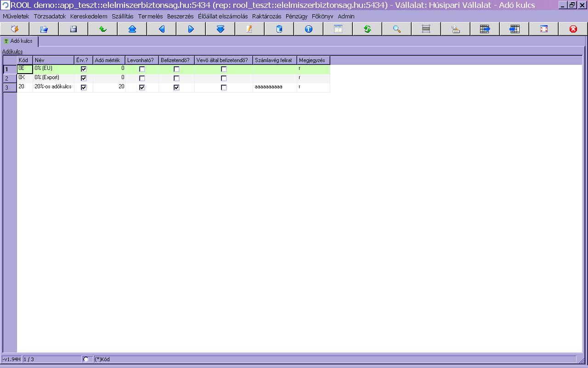The image size is (588, 368).
Task: Open the blue info icon
Action: [x=309, y=29]
